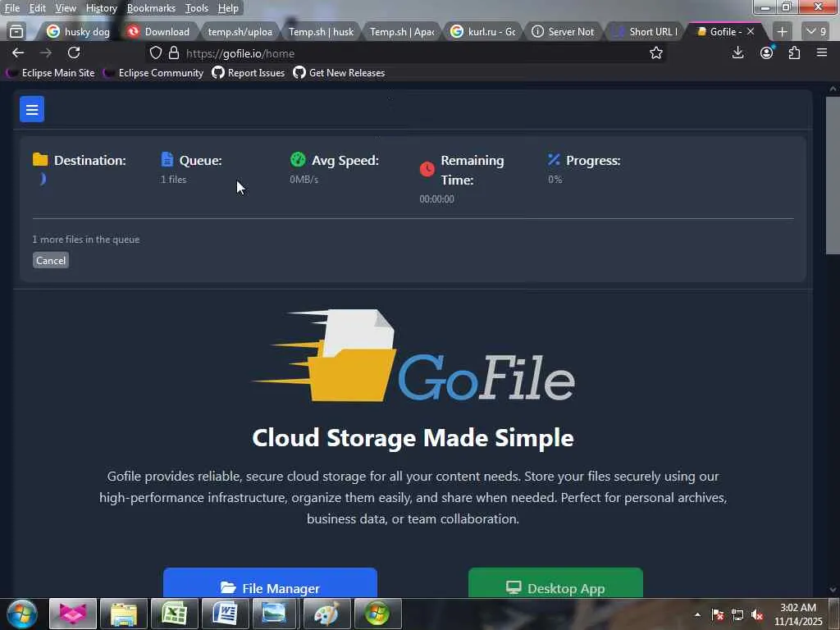Image resolution: width=840 pixels, height=630 pixels.
Task: Go back with the browser back arrow
Action: (x=18, y=52)
